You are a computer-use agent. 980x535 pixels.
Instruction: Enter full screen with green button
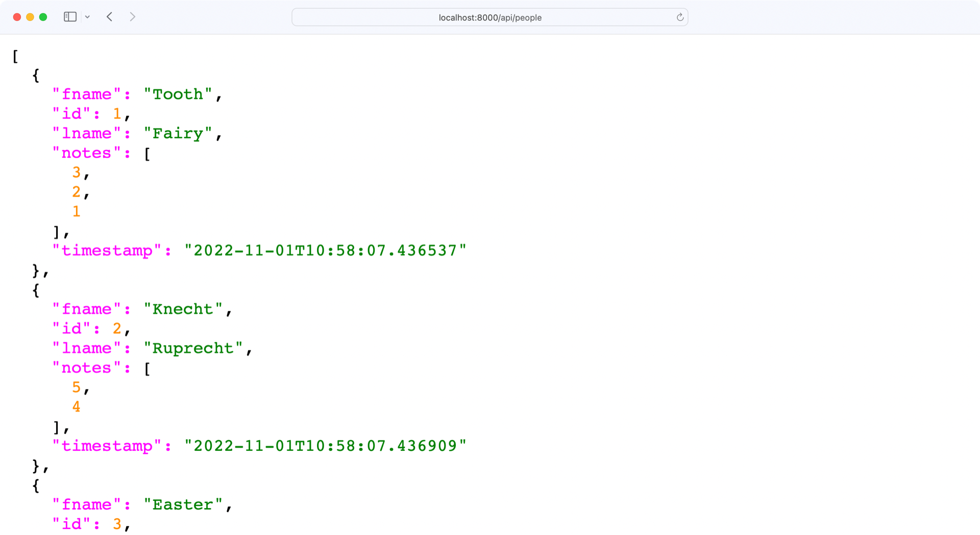pos(43,16)
